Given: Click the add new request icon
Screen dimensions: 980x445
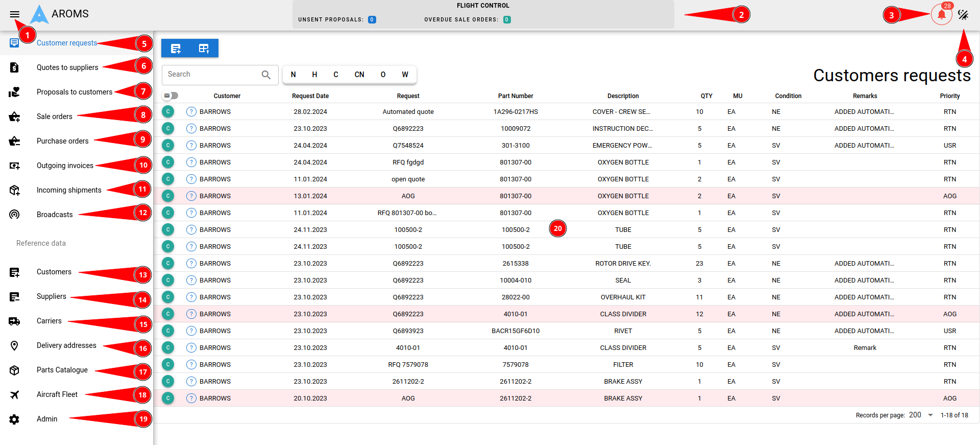Looking at the screenshot, I should (x=176, y=49).
